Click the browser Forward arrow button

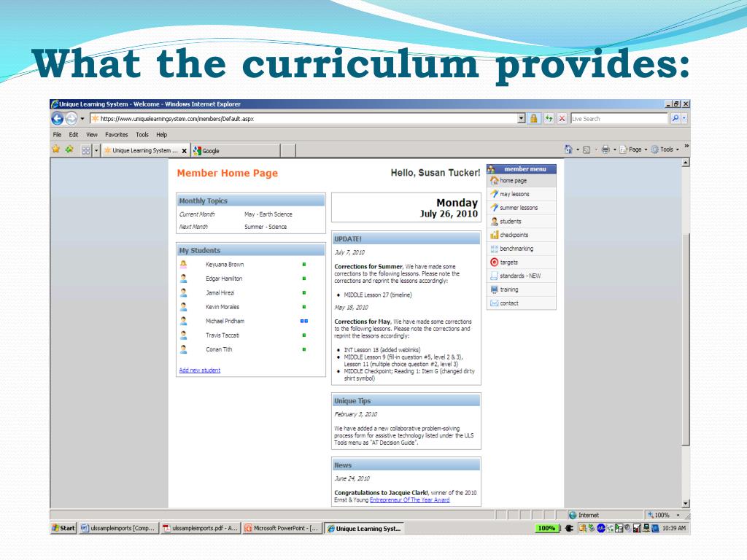(x=71, y=119)
